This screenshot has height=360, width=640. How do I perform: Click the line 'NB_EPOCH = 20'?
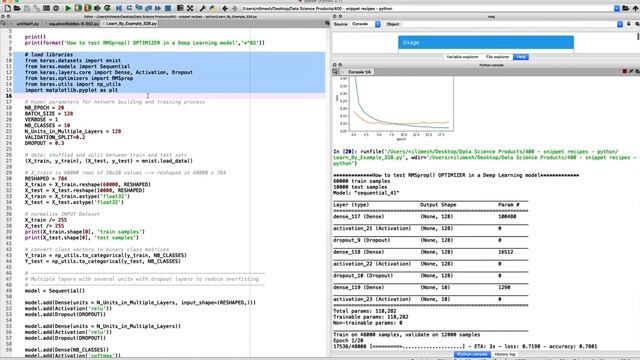pos(44,108)
